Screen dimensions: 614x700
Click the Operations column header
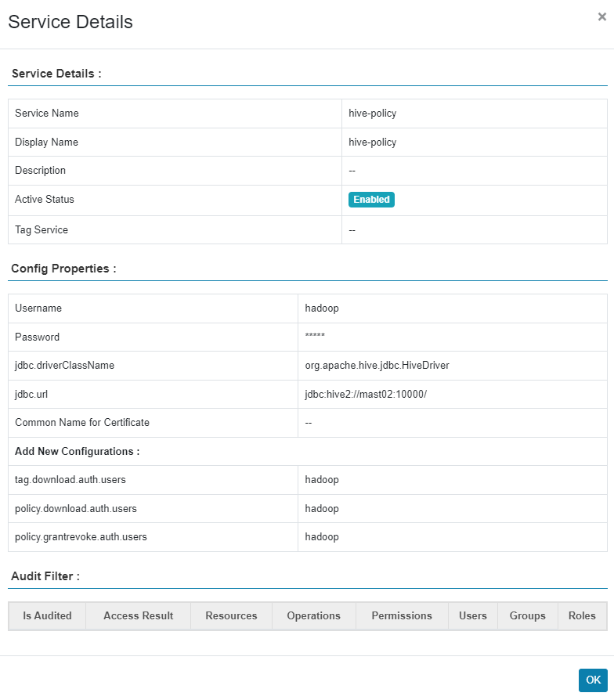tap(313, 615)
